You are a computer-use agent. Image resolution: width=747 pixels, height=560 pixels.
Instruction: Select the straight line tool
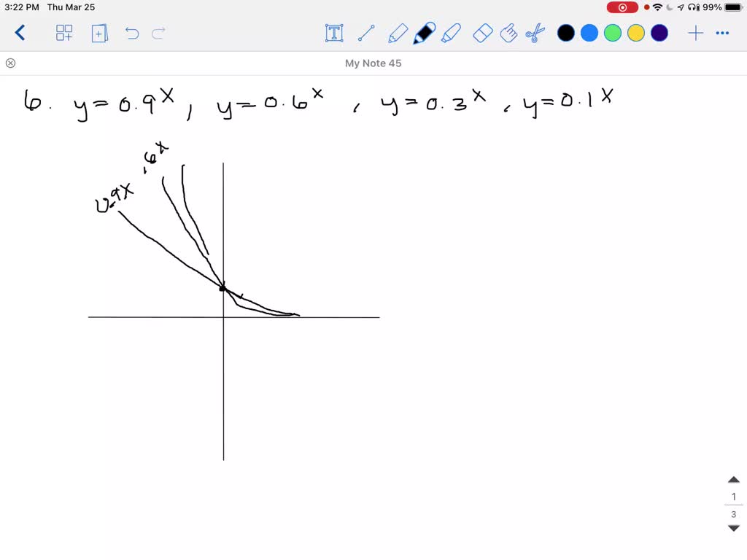366,33
